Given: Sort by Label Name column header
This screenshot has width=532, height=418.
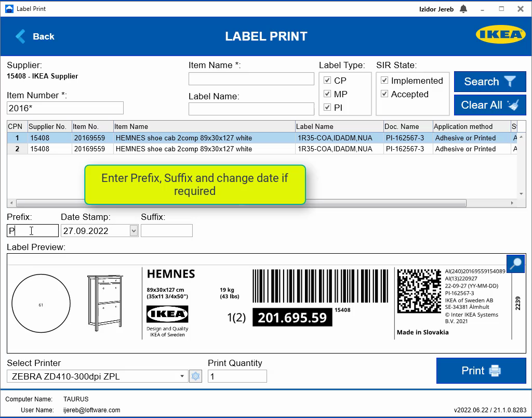Looking at the screenshot, I should tap(339, 126).
